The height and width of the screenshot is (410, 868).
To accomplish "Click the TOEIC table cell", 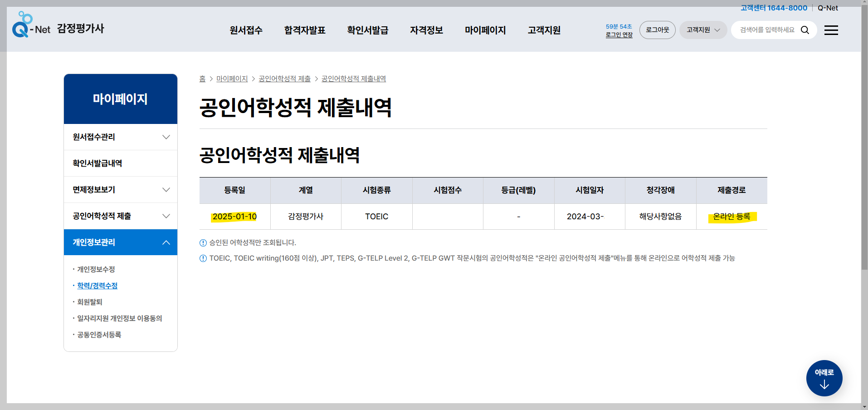I will 377,217.
